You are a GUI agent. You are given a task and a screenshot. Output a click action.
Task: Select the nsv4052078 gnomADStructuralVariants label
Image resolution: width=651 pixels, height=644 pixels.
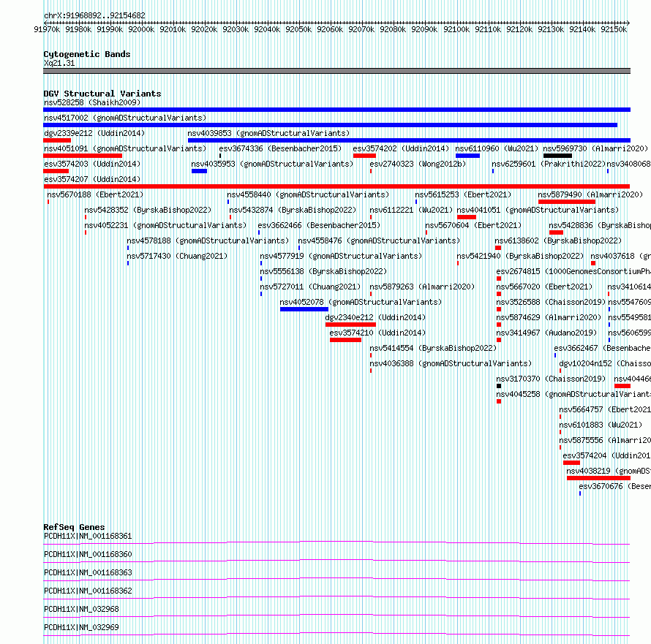[x=361, y=302]
